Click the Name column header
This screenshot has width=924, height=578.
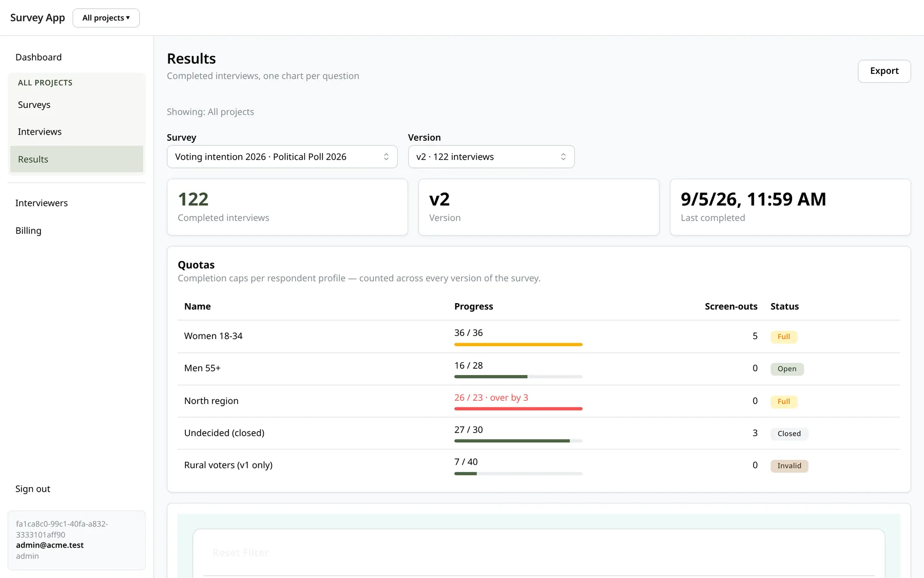(x=198, y=307)
